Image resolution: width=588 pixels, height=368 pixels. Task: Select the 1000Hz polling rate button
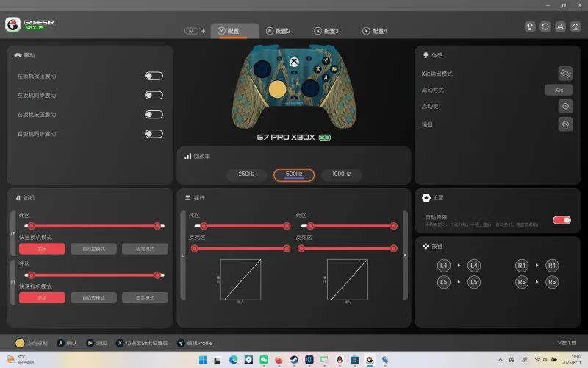(341, 174)
